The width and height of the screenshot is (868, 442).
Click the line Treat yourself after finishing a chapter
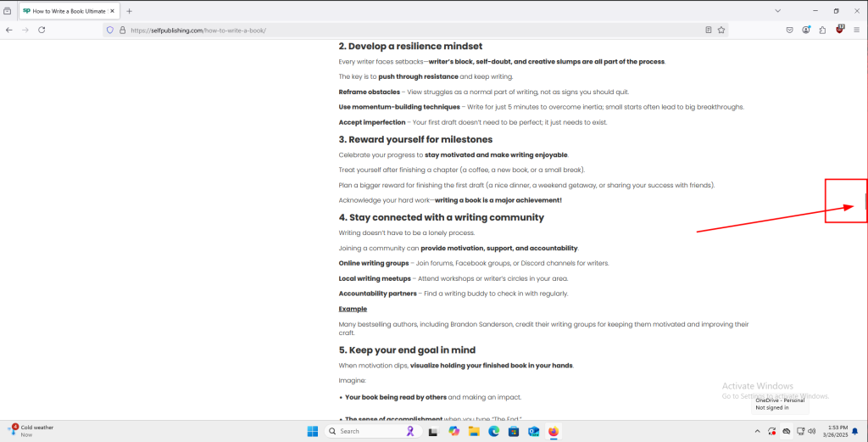pyautogui.click(x=462, y=170)
